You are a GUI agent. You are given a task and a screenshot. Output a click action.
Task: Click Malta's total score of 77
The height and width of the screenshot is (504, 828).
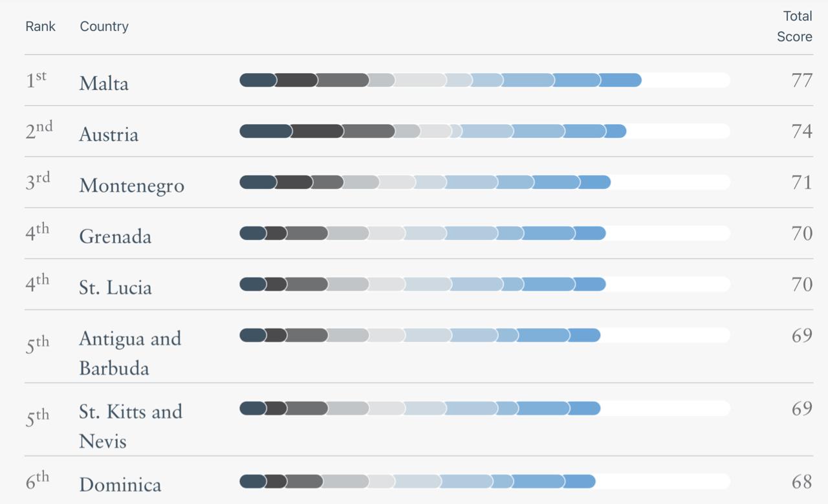(801, 81)
